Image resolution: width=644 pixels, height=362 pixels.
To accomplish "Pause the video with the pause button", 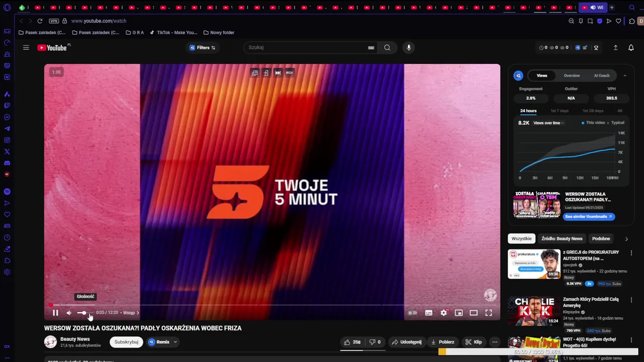I will (55, 313).
